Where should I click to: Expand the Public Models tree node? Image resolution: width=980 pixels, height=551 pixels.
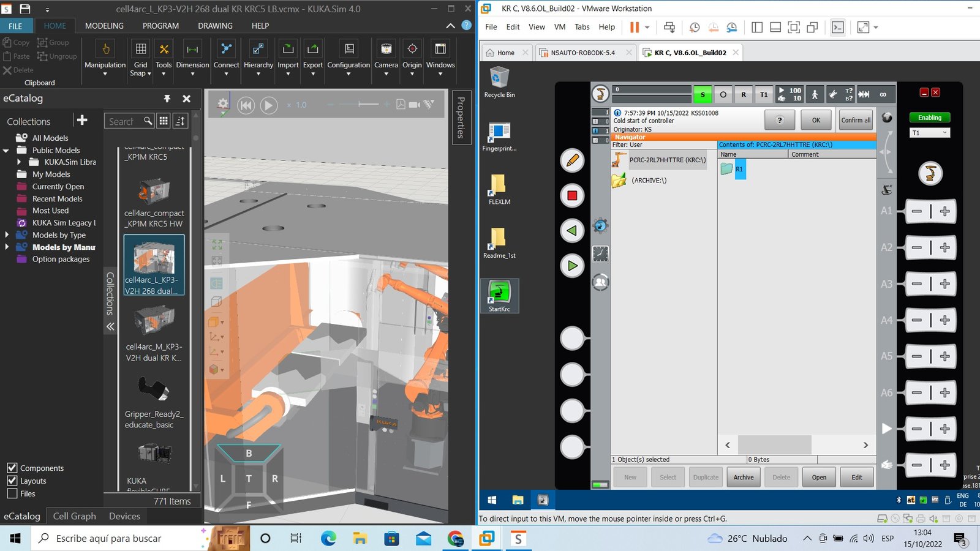click(6, 150)
